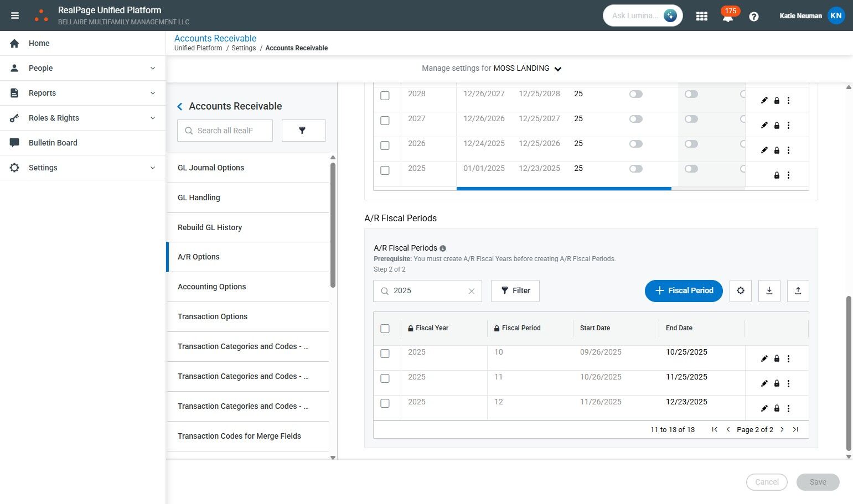Open the MOSS LANDING property dropdown
Image resolution: width=853 pixels, height=504 pixels.
557,69
